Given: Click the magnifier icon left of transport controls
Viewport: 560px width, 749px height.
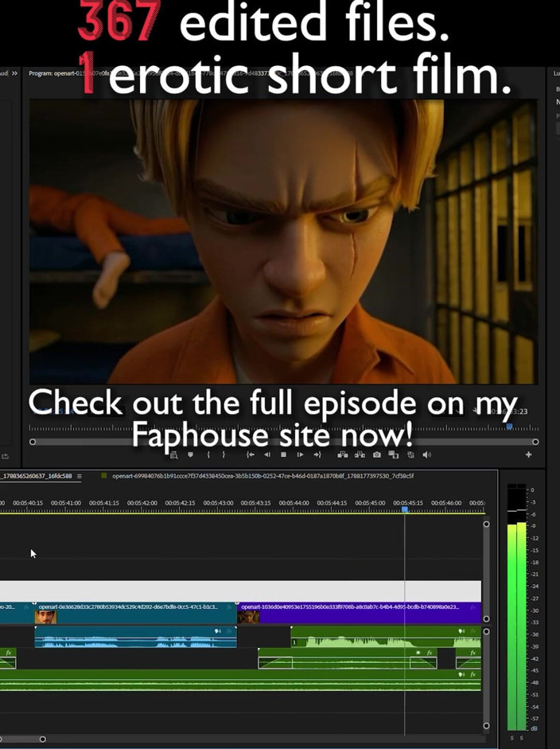Looking at the screenshot, I should coord(174,454).
